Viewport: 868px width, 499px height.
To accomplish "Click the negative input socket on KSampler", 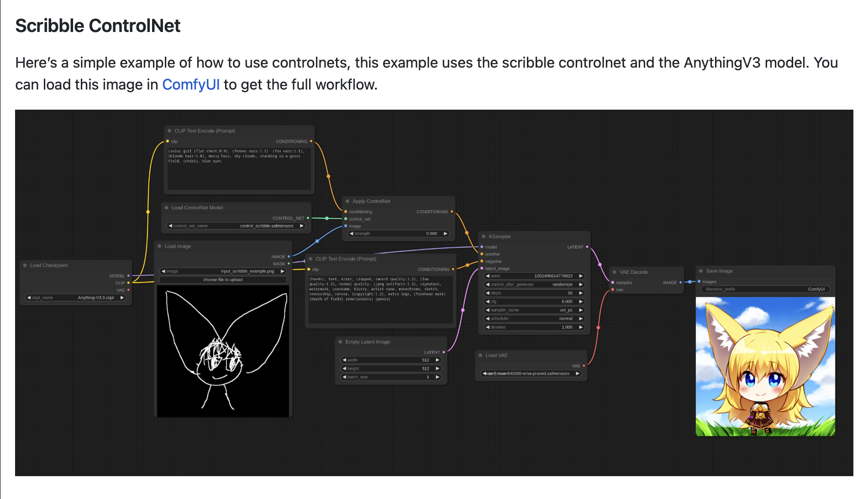I will (x=481, y=261).
